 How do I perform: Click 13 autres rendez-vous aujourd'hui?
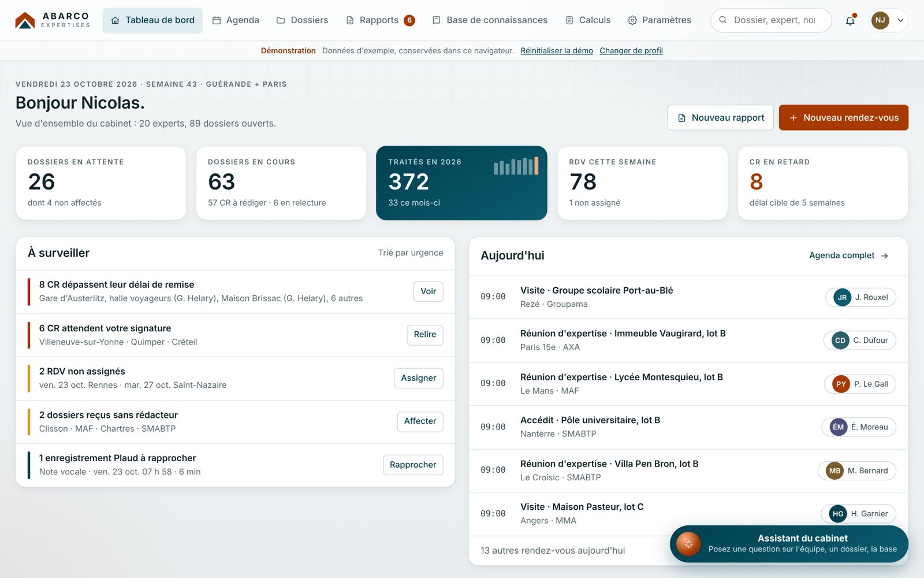(x=553, y=551)
